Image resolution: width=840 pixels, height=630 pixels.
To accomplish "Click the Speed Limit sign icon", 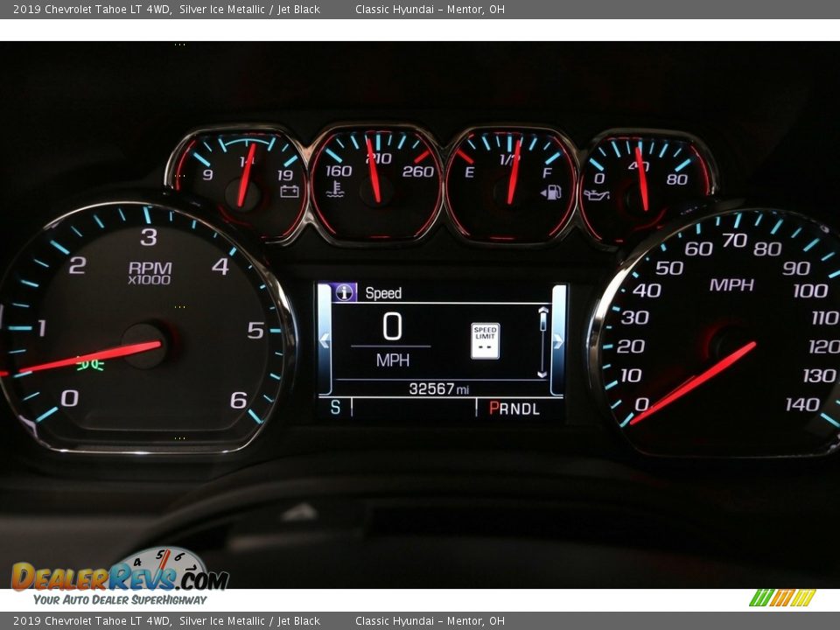I will (485, 340).
